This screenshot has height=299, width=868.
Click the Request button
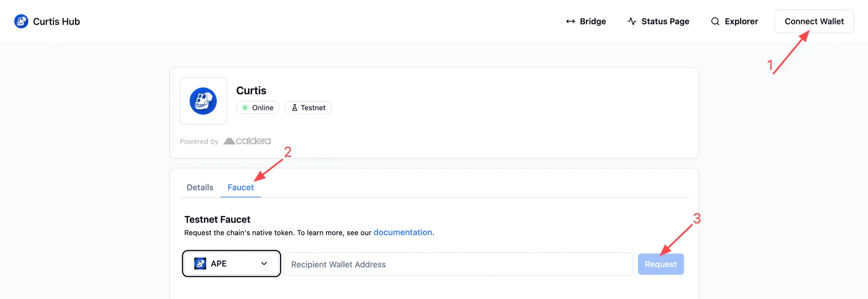pos(661,264)
